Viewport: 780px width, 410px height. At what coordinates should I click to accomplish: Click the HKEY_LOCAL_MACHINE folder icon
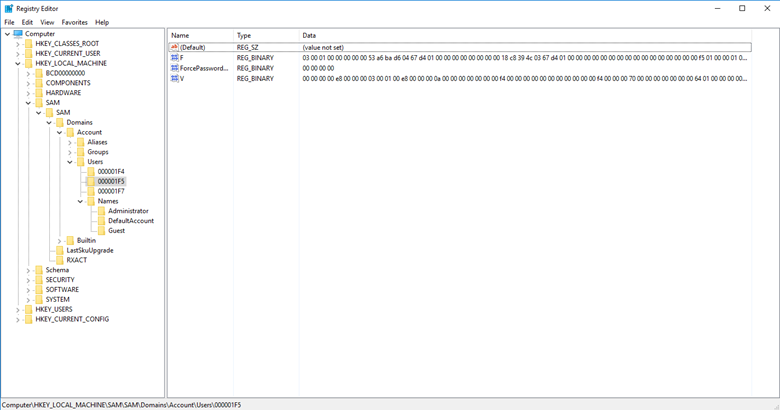pyautogui.click(x=28, y=63)
